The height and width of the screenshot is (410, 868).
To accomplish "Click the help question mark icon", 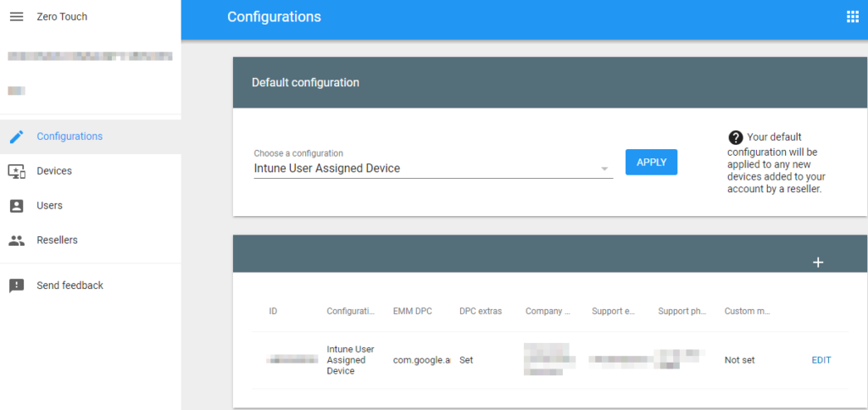I will point(735,138).
